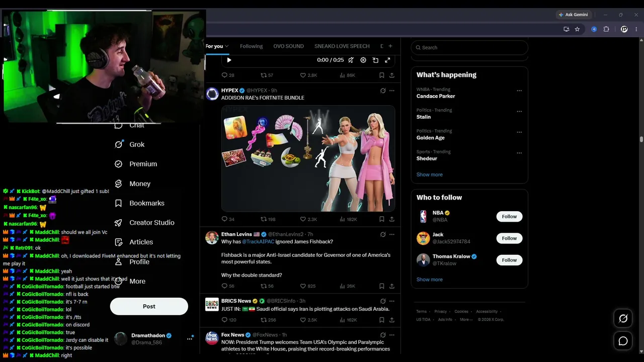
Task: Click the Grok icon on Ethan Levins post
Action: pyautogui.click(x=383, y=234)
